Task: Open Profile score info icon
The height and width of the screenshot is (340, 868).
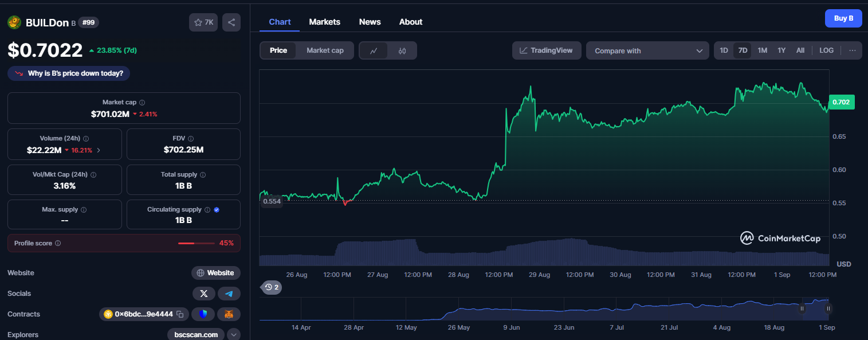Action: [58, 243]
